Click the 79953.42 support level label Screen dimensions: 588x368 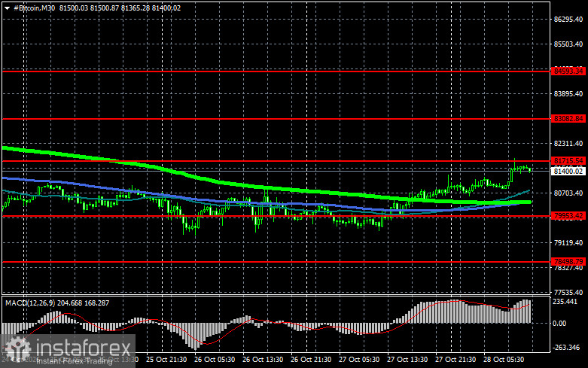pos(568,215)
